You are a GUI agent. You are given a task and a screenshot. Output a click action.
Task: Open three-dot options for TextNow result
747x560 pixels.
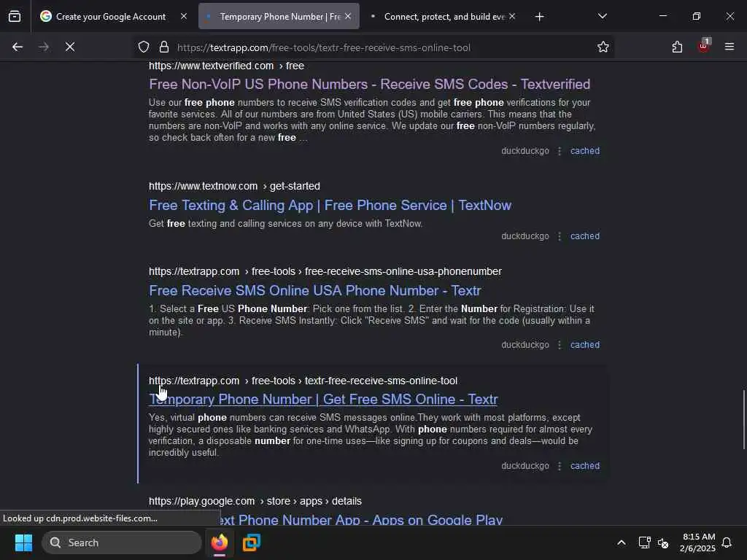coord(560,236)
